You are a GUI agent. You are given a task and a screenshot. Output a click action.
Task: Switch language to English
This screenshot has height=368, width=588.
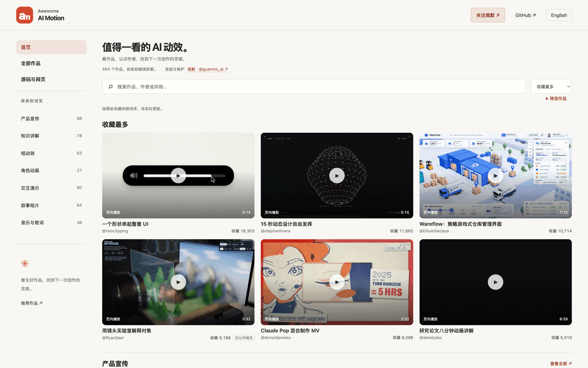pyautogui.click(x=559, y=15)
